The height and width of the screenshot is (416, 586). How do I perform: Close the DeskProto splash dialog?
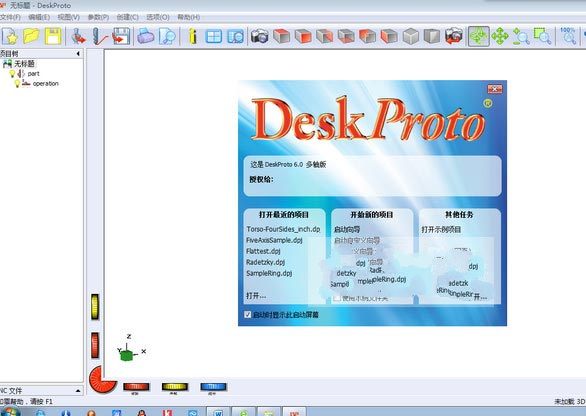(x=495, y=89)
